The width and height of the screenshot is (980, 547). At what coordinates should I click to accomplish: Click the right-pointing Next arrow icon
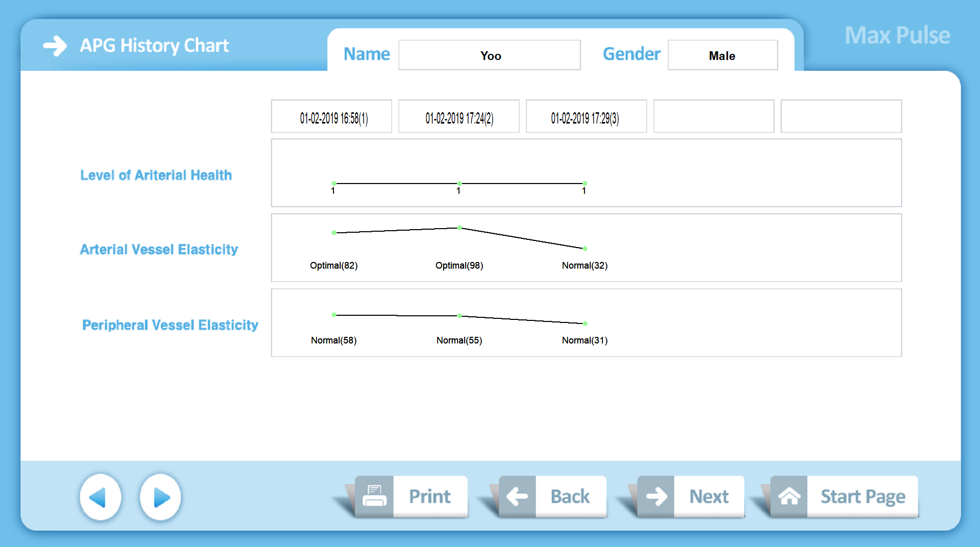click(656, 496)
